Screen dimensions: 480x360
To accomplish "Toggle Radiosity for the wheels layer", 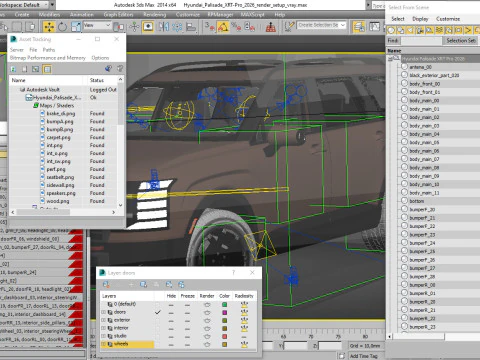I will (244, 345).
